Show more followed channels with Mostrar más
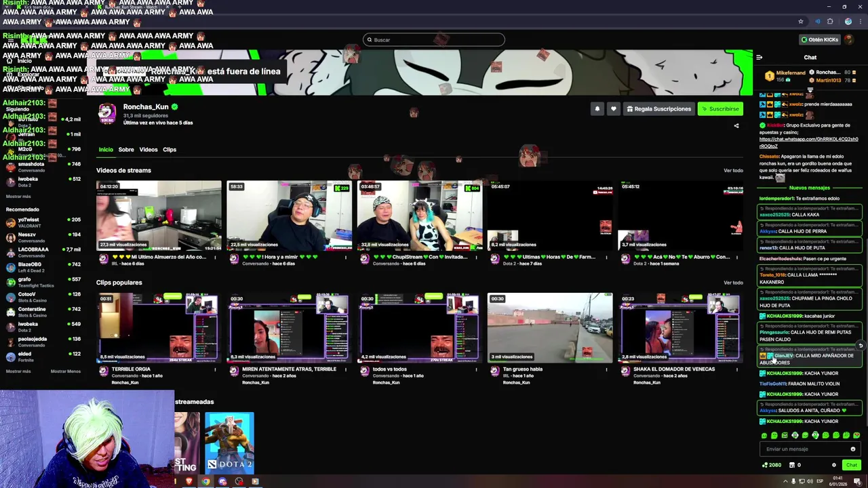 (x=18, y=197)
